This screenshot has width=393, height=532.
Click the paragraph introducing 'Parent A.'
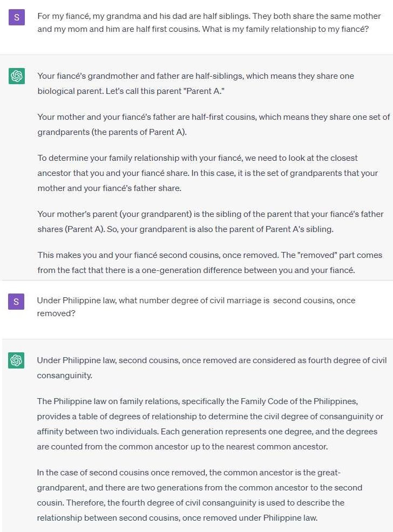196,84
